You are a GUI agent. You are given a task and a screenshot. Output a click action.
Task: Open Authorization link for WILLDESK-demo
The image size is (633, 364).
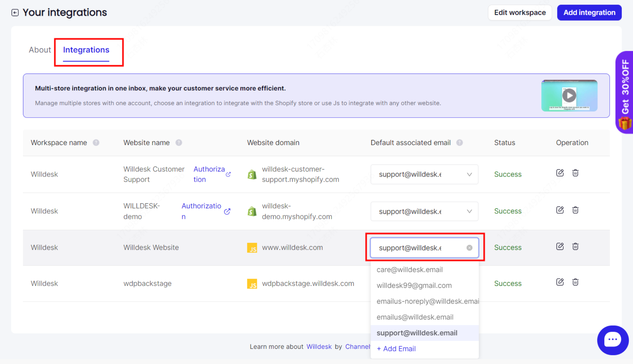pyautogui.click(x=201, y=211)
